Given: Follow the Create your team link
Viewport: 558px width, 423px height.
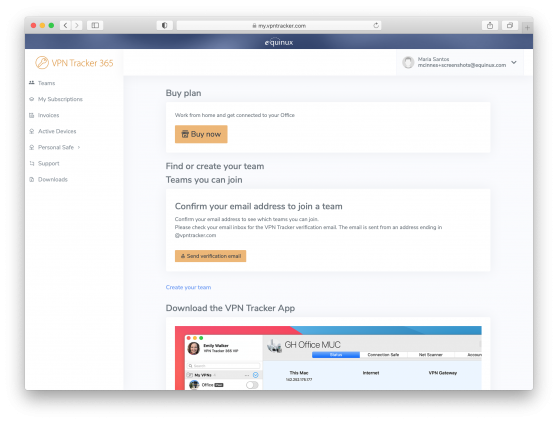Looking at the screenshot, I should coord(188,287).
